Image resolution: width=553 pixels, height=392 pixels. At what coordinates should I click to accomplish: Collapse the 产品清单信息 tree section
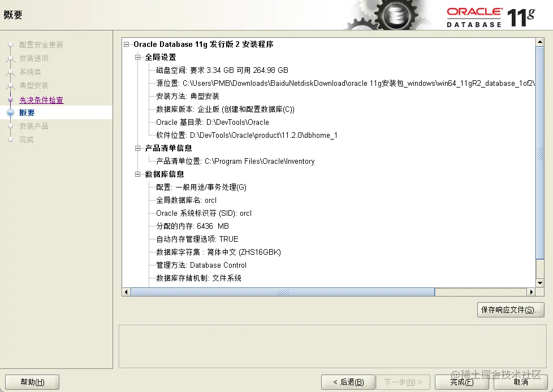pyautogui.click(x=138, y=149)
